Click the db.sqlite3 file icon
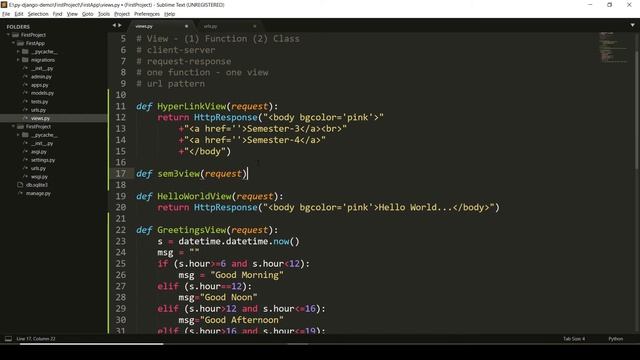This screenshot has height=360, width=640. (x=20, y=185)
